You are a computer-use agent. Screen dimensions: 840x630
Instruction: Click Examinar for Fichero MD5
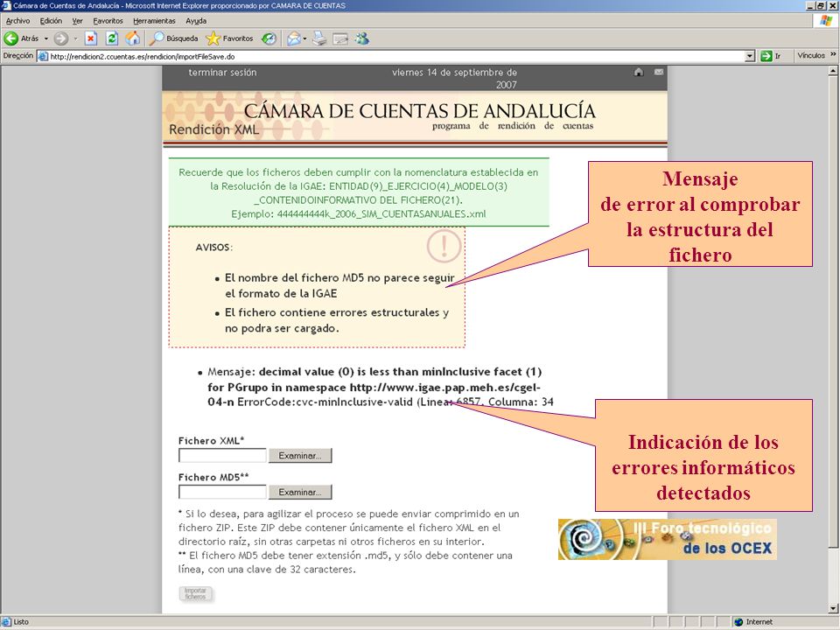click(300, 492)
